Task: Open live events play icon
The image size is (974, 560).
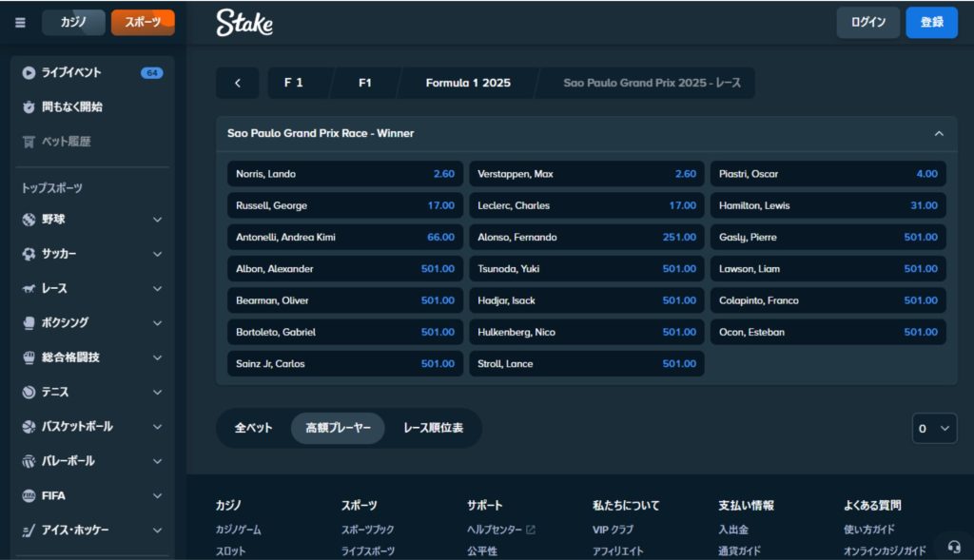Action: 29,72
